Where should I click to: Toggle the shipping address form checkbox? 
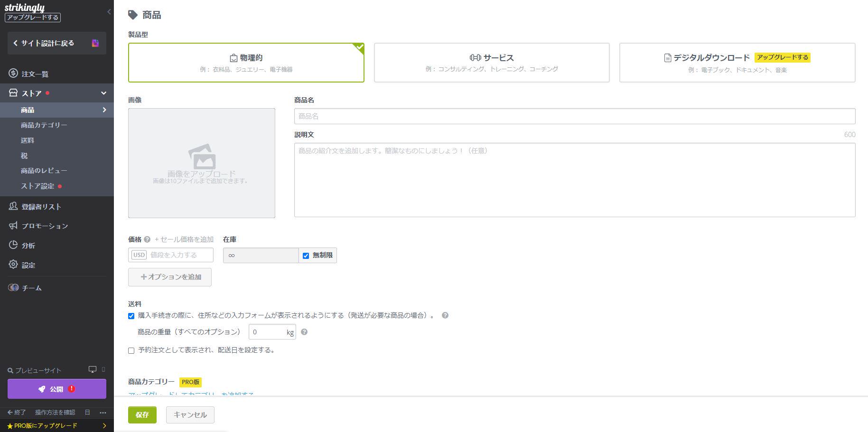131,316
